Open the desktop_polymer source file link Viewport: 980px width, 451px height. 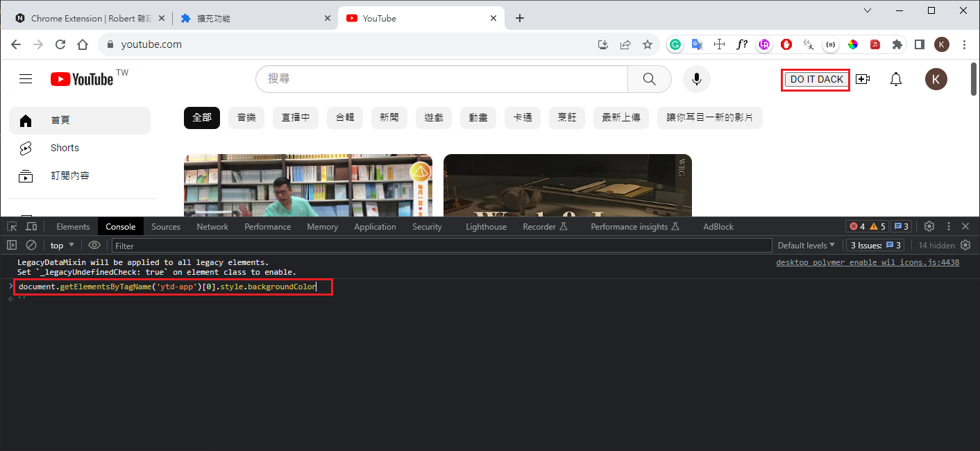click(x=868, y=262)
